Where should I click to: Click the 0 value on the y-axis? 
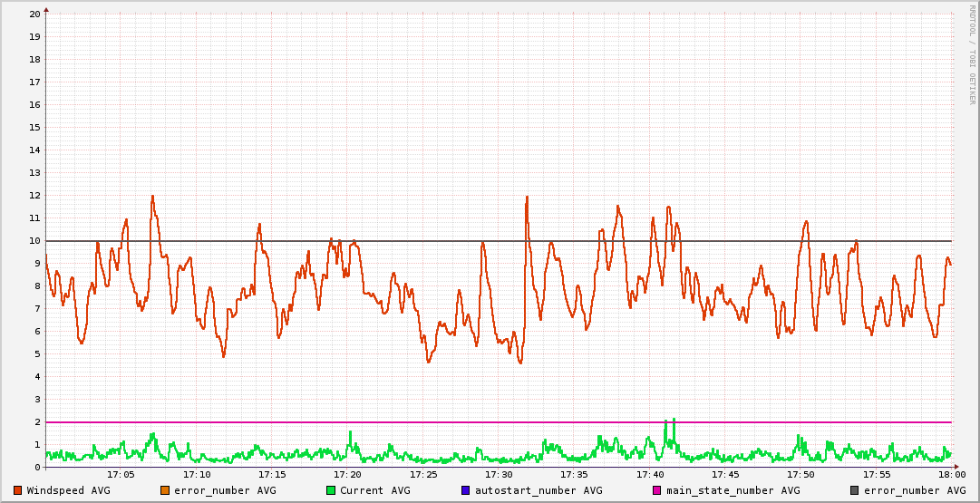point(37,468)
